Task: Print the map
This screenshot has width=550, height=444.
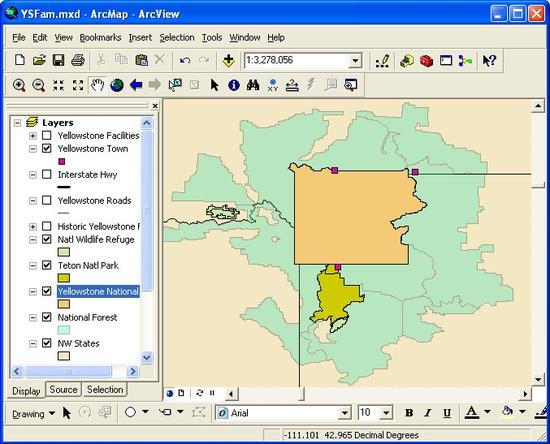Action: 78,60
